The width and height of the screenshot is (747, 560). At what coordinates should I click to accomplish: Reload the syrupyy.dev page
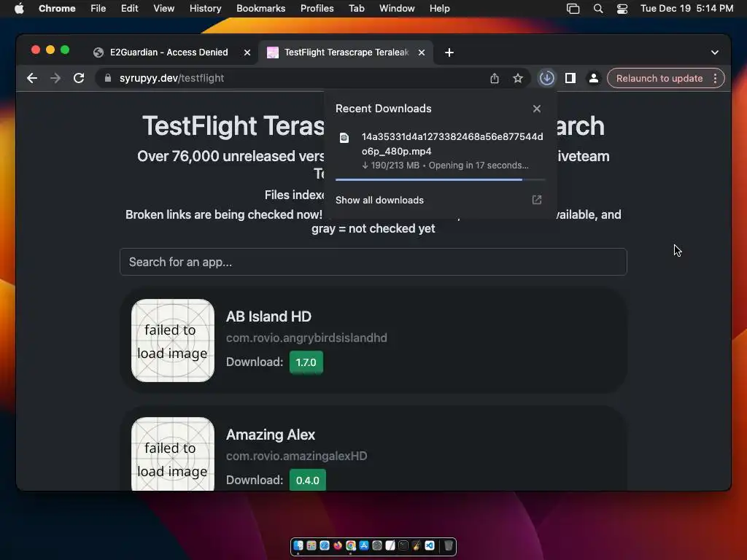[79, 78]
